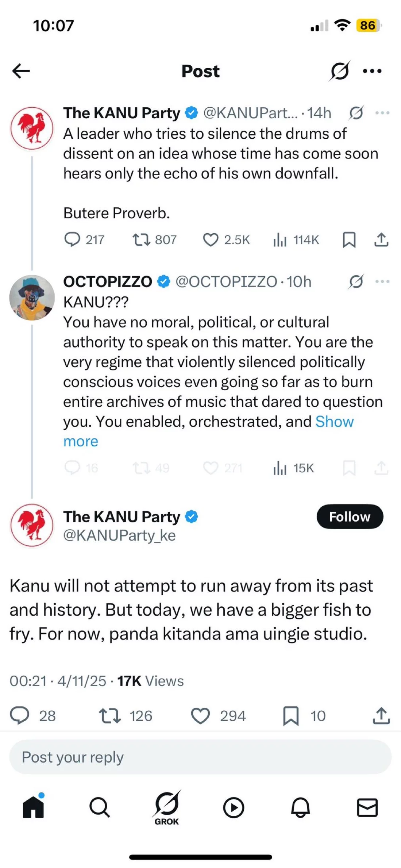Like the KANU Party proverb post
The width and height of the screenshot is (401, 868).
pos(211,240)
